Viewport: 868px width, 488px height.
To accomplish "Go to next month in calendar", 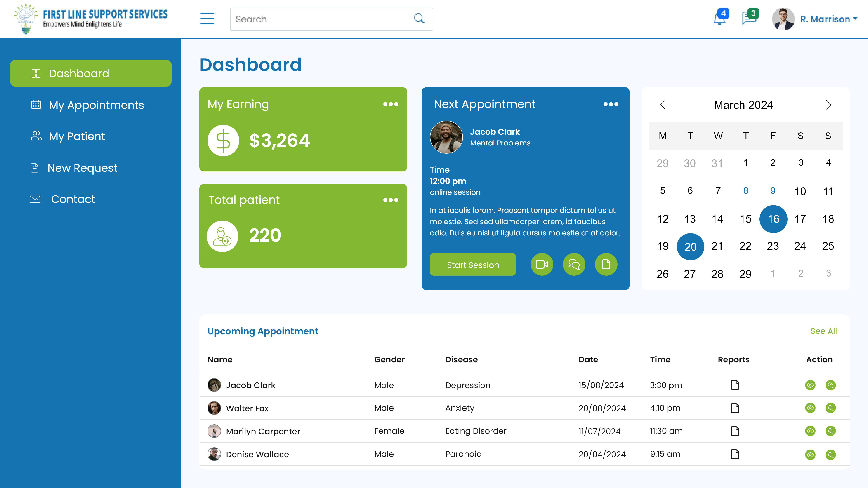I will 829,105.
